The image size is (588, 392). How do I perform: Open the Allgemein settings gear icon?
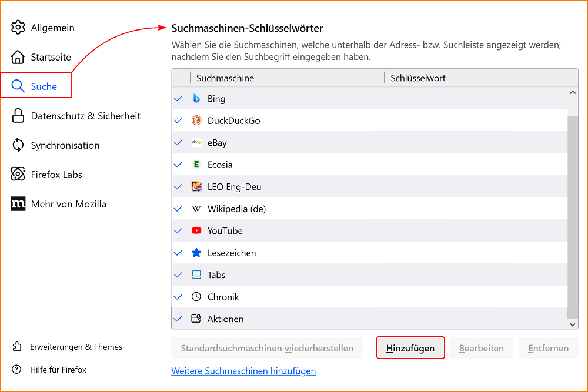point(18,28)
